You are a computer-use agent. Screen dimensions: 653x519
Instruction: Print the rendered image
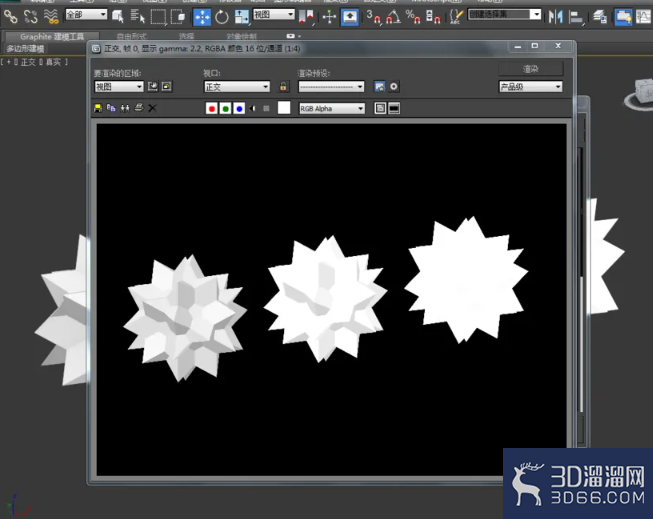point(139,108)
